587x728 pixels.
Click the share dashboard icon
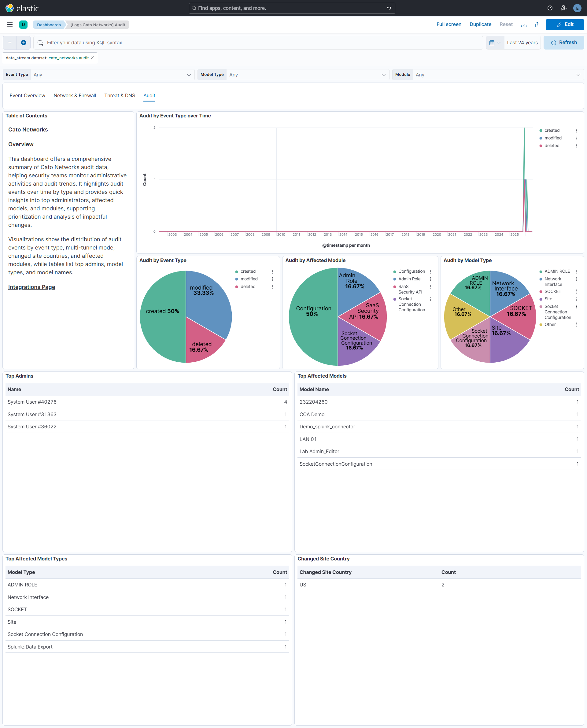pos(537,25)
